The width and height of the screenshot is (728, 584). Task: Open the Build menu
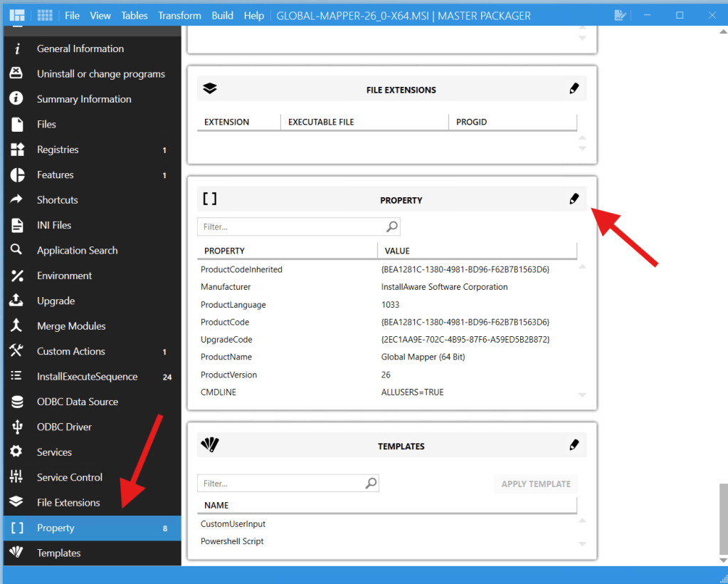[x=222, y=15]
